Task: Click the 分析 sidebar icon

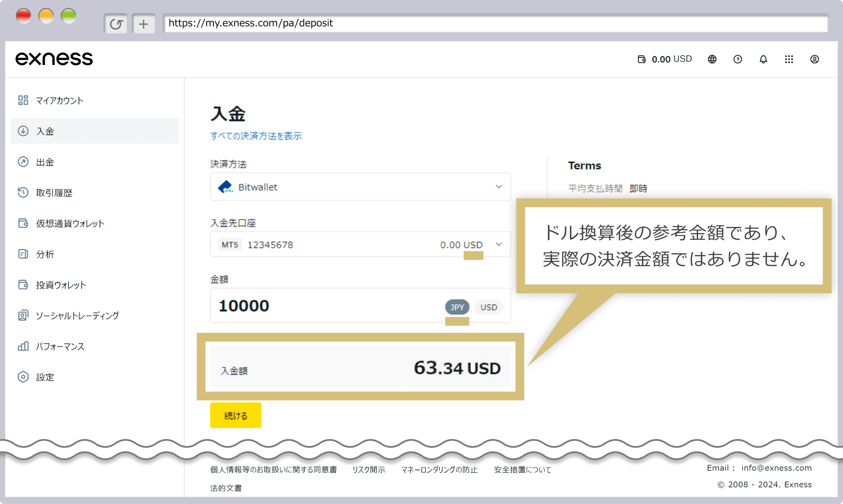Action: click(23, 254)
